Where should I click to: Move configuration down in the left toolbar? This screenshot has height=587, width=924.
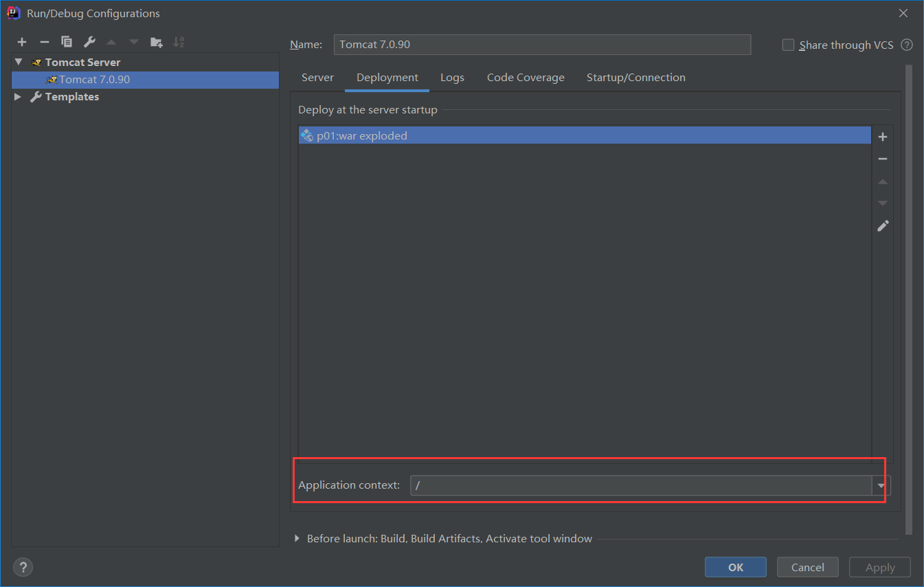(x=134, y=42)
